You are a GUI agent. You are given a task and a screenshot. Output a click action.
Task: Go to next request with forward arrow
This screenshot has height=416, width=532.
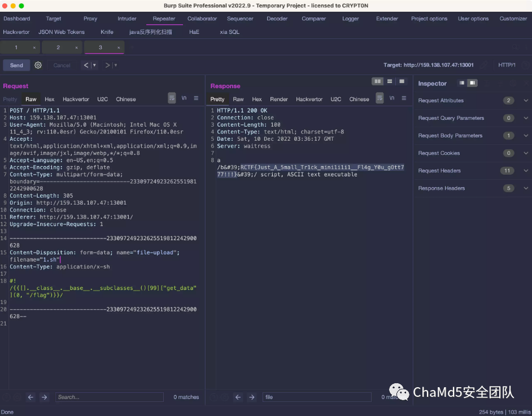click(107, 65)
